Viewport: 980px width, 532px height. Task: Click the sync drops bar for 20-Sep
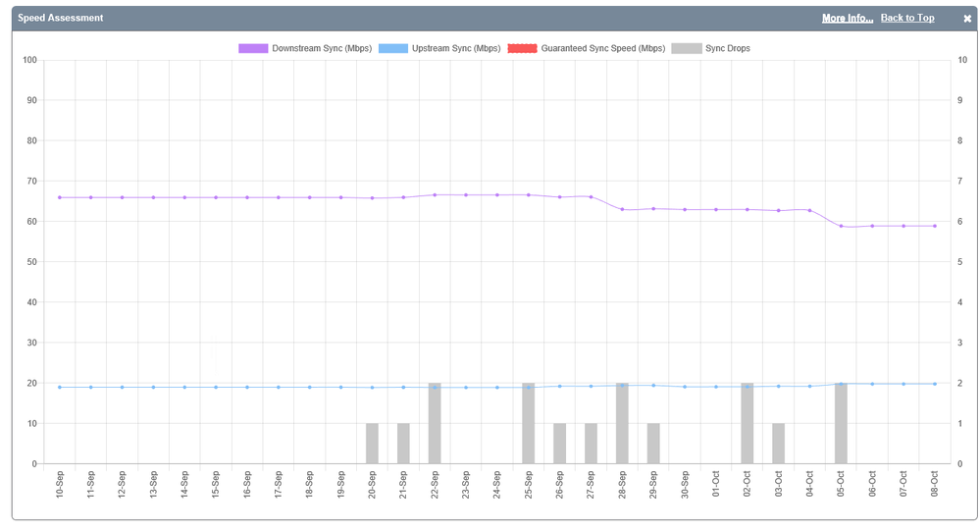tap(372, 444)
